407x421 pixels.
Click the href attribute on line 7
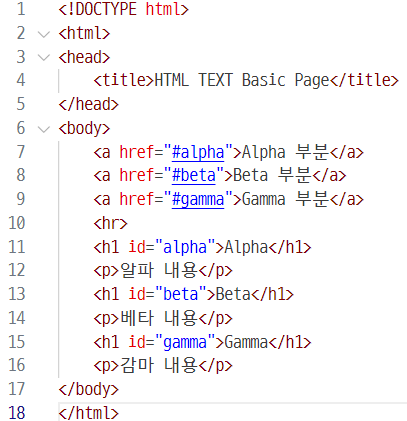tap(137, 152)
